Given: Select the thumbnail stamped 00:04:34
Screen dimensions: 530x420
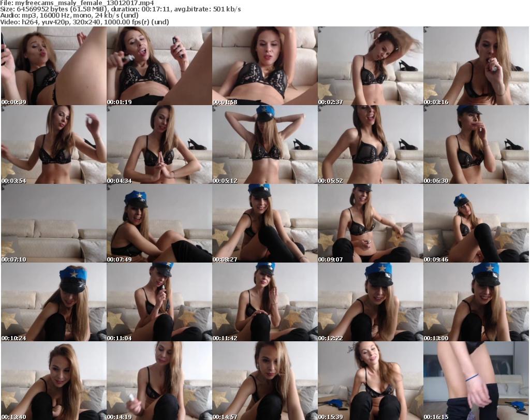Looking at the screenshot, I should coord(159,144).
